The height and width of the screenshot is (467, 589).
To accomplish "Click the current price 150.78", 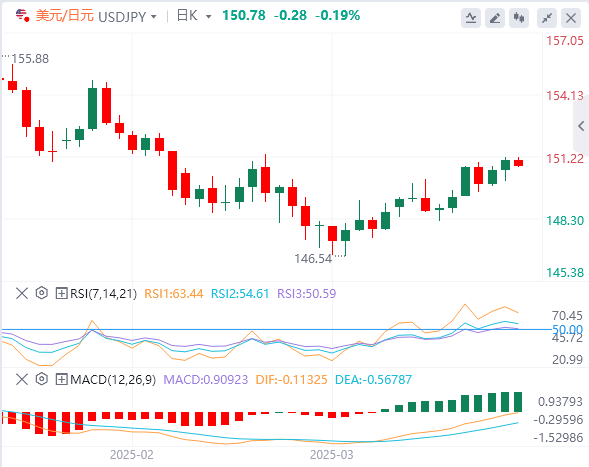I will [x=244, y=15].
